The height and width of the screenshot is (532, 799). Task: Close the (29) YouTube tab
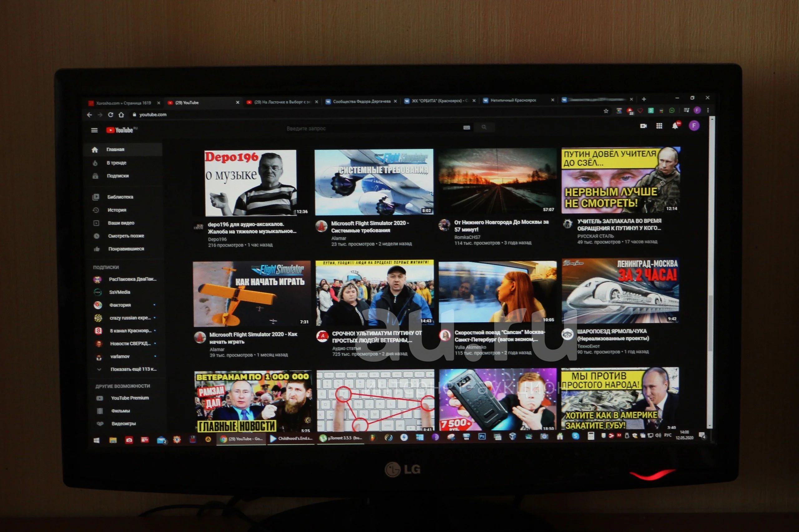coord(238,103)
